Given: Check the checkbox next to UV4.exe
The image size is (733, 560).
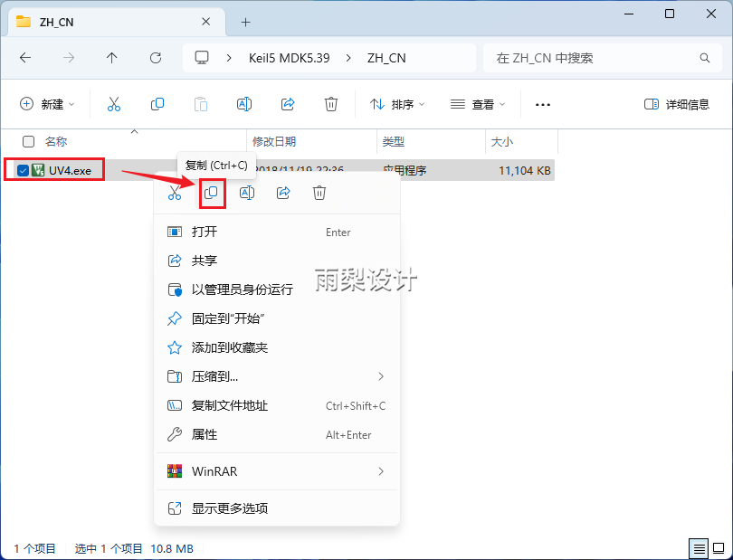Looking at the screenshot, I should pos(23,169).
